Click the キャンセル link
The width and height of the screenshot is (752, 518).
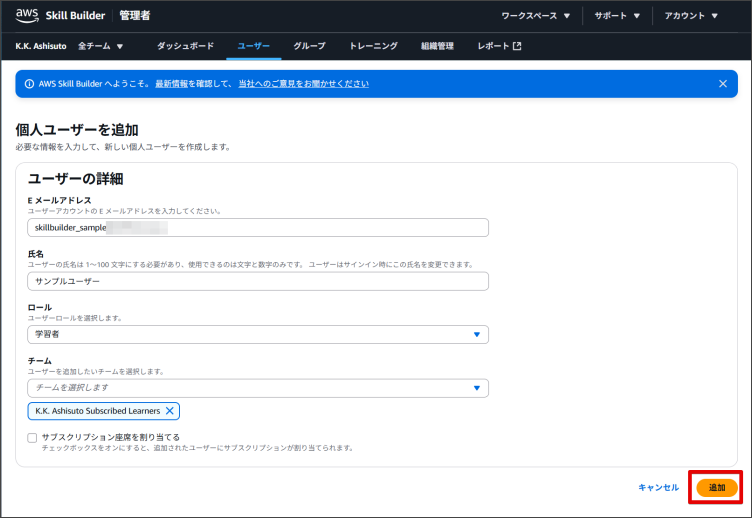[x=658, y=487]
